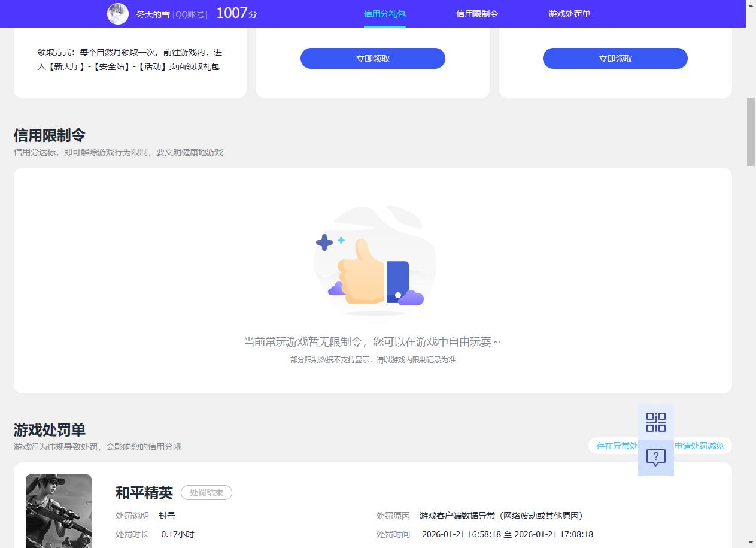Switch to 游戏处罚单 tab
Screen dimensions: 756x548
(569, 13)
